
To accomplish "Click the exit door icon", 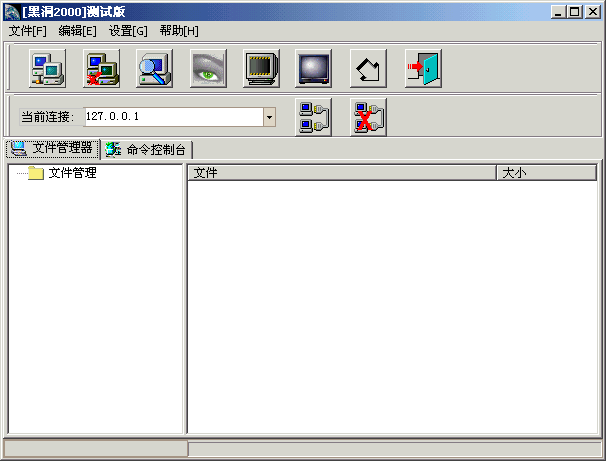I will (x=422, y=68).
